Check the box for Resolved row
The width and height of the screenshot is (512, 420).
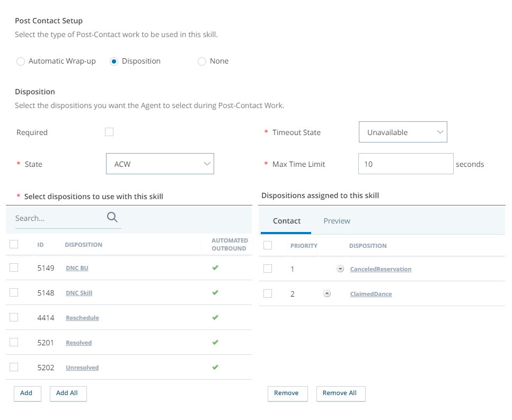click(14, 342)
